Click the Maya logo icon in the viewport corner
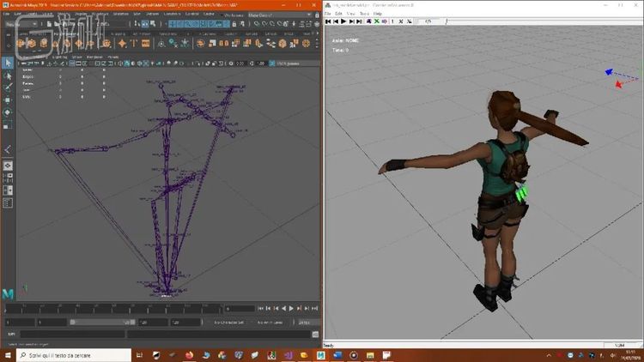644x362 pixels. (x=9, y=293)
